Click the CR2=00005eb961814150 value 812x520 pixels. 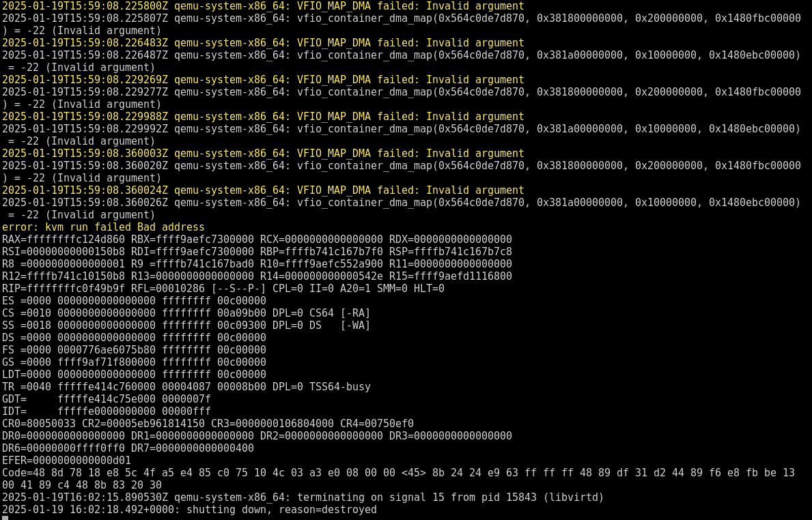click(143, 424)
